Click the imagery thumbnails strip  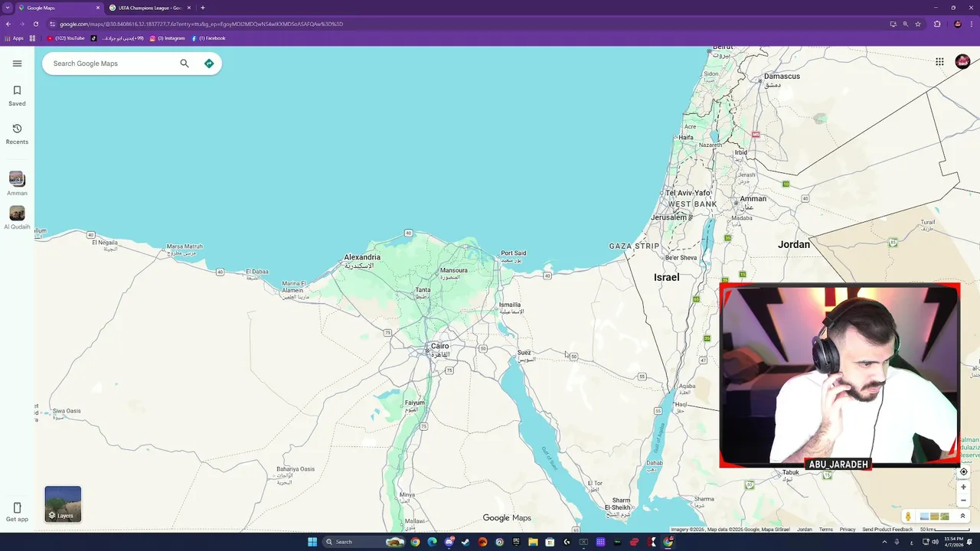[934, 517]
